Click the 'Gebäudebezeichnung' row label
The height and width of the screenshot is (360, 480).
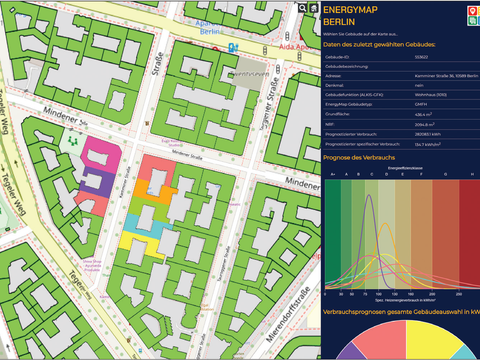346,66
